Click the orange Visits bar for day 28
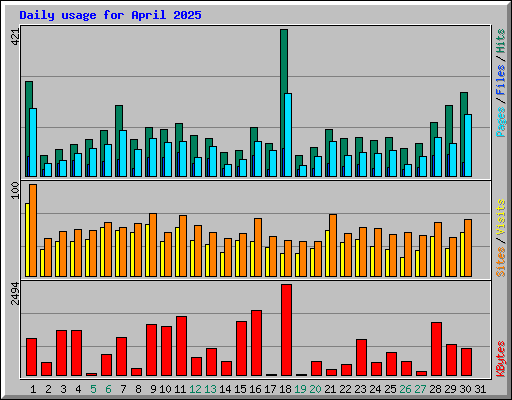512x400 pixels. pos(438,249)
